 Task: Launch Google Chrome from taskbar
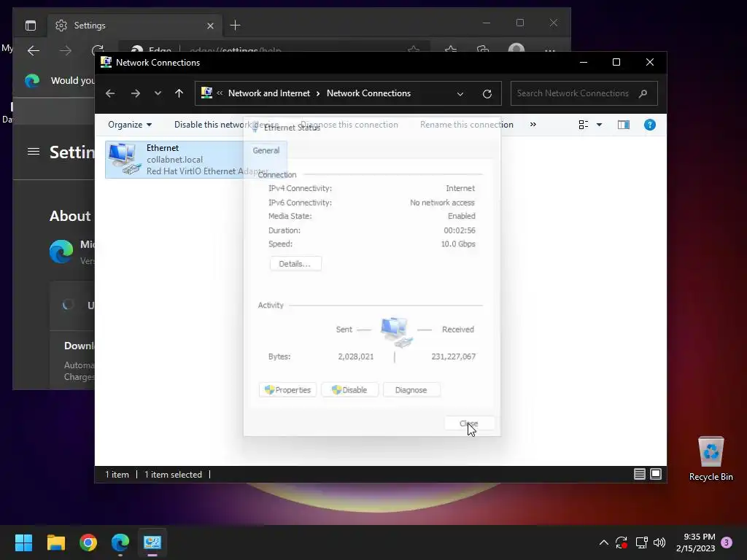(x=88, y=542)
